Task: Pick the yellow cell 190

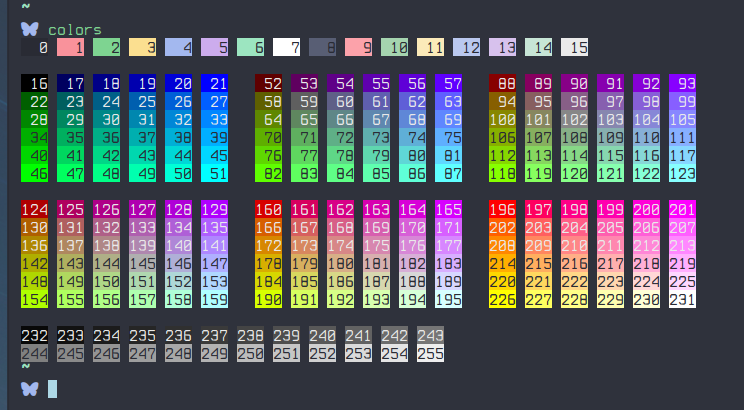Action: 269,299
